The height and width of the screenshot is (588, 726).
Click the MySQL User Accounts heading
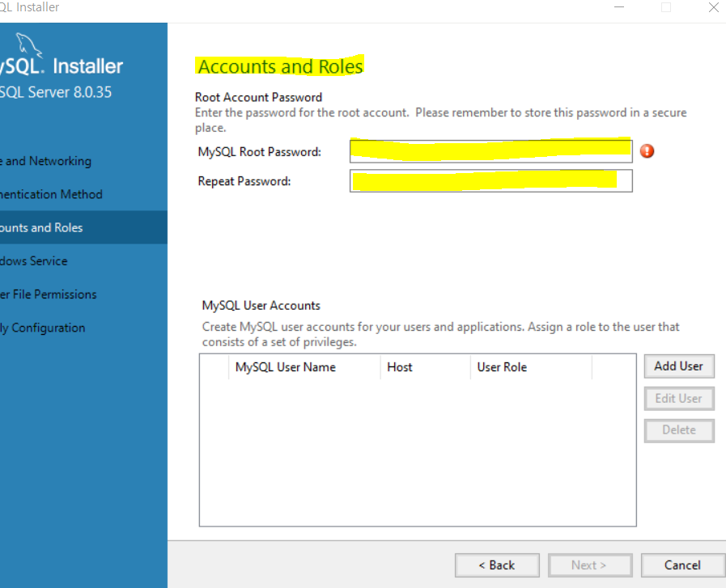[x=261, y=306]
